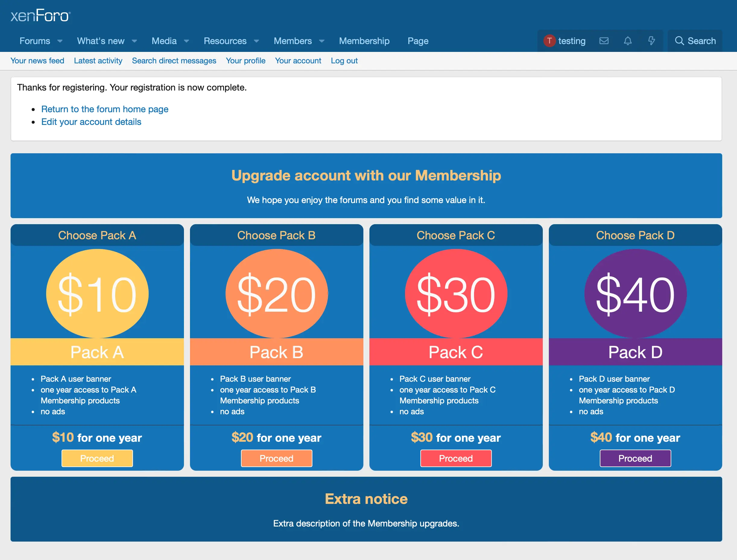Click Proceed button for Pack D
This screenshot has height=560, width=737.
[635, 458]
